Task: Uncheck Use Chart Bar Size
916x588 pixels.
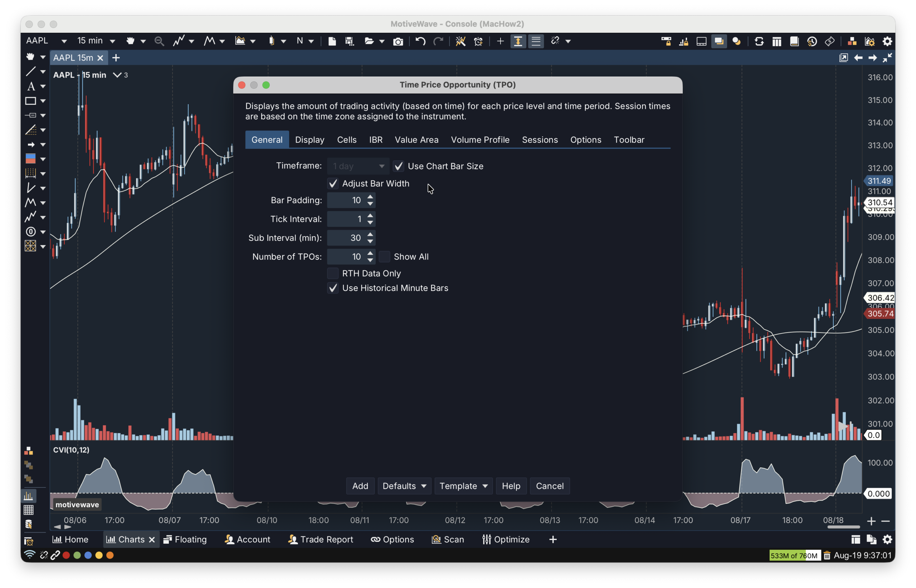Action: (399, 166)
